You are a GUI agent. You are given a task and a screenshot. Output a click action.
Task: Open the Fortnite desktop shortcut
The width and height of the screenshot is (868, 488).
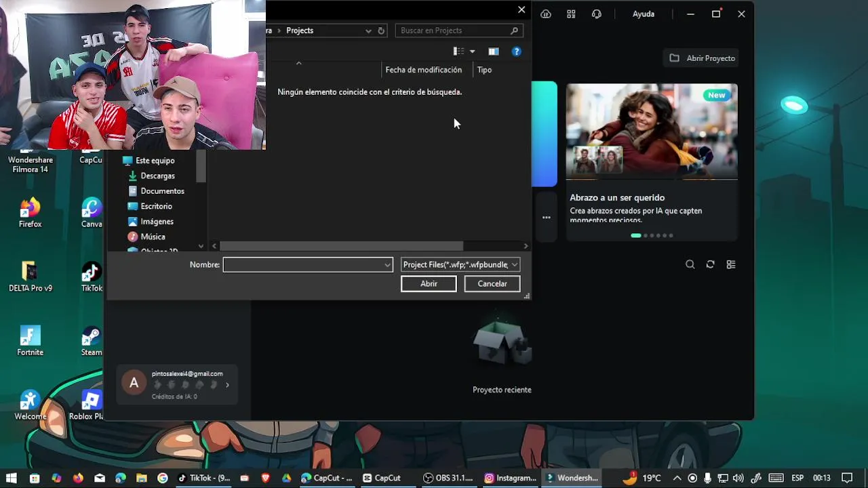tap(30, 341)
